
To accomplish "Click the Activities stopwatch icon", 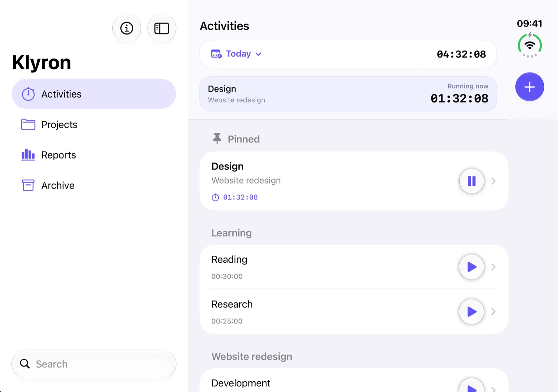I will pos(28,94).
